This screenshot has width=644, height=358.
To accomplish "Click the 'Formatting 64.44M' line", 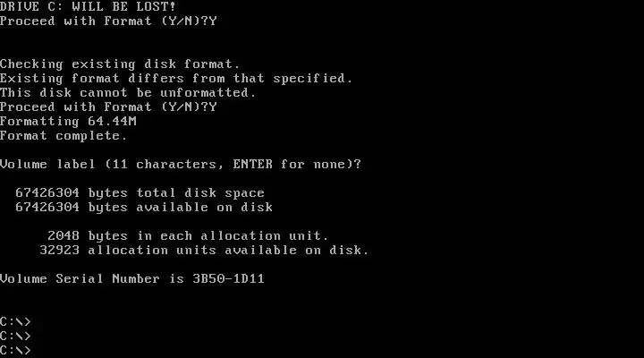I will 68,121.
